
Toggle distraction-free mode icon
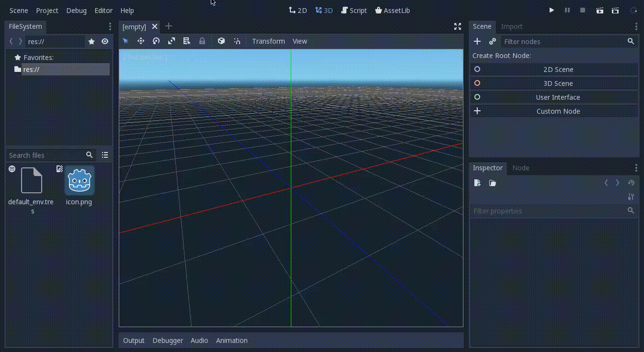[x=458, y=26]
